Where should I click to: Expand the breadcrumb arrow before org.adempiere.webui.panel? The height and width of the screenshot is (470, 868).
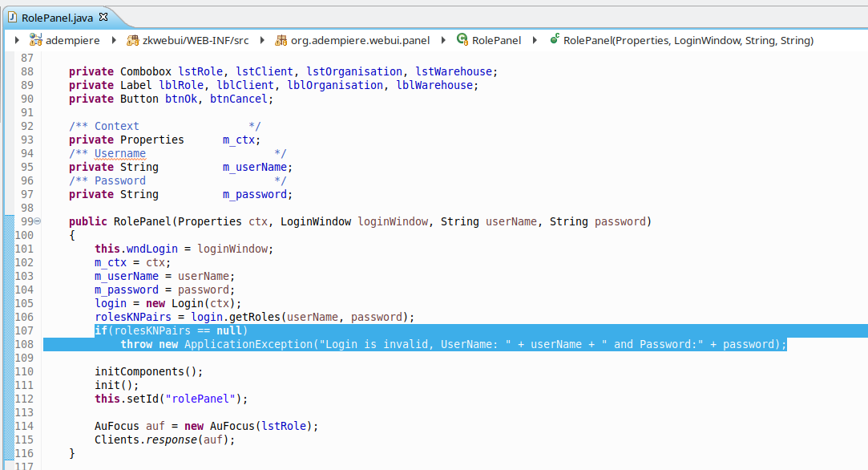pos(262,40)
